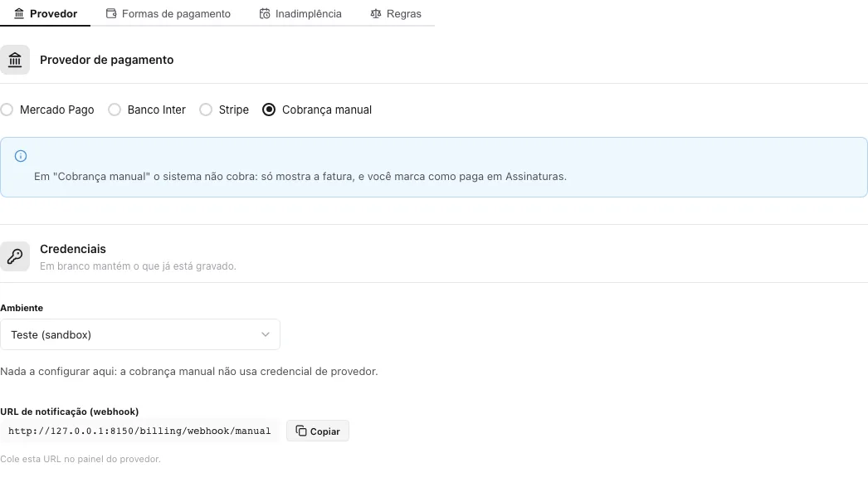The image size is (868, 502).
Task: Click the URL de notificação (webhook) label
Action: tap(70, 412)
